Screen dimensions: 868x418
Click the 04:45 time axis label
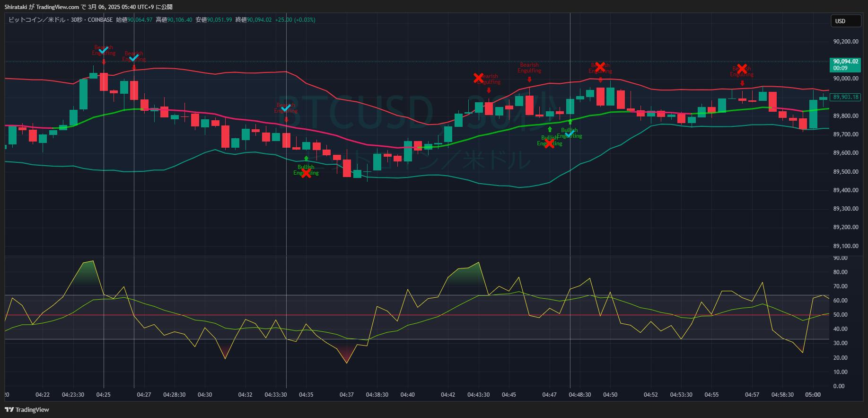509,395
